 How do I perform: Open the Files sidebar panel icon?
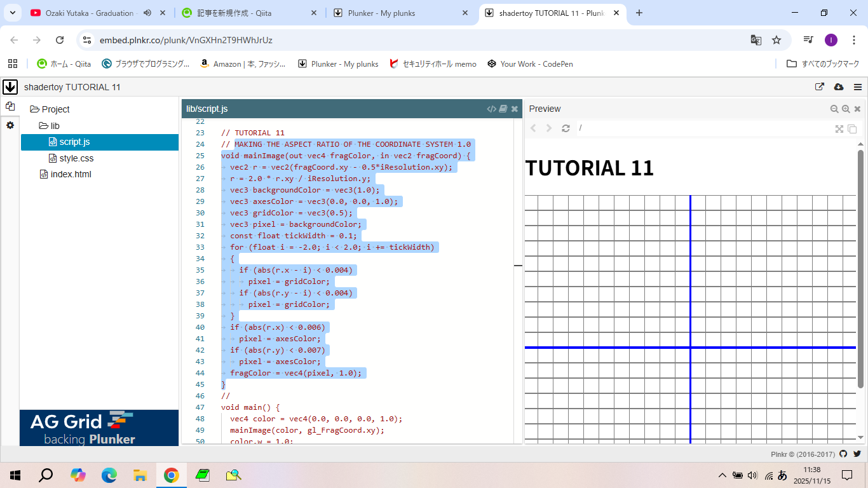coord(10,106)
